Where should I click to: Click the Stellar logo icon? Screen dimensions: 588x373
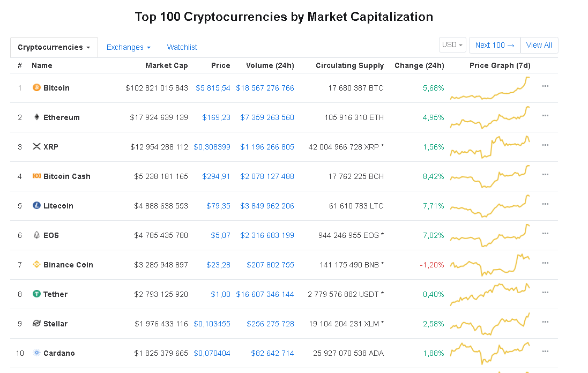click(36, 324)
